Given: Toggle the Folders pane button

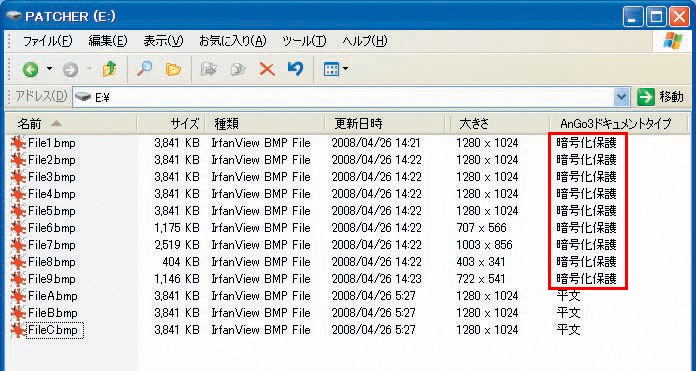Looking at the screenshot, I should tap(173, 69).
